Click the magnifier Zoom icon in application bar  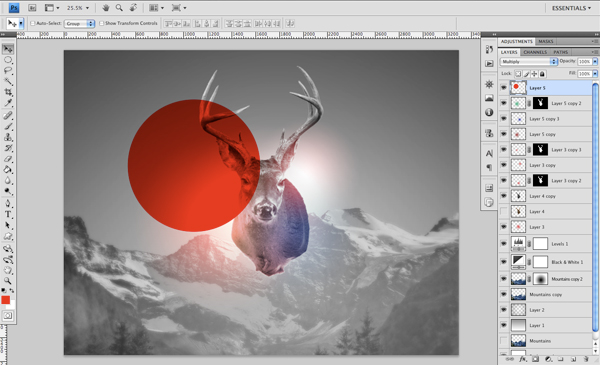click(x=119, y=8)
